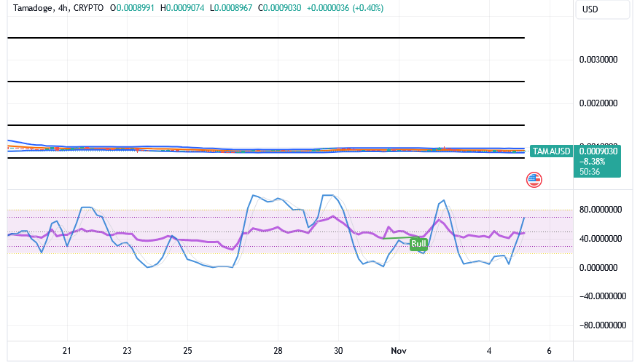Click the current price 0.0009030 axis label
This screenshot has height=364, width=640.
[598, 151]
